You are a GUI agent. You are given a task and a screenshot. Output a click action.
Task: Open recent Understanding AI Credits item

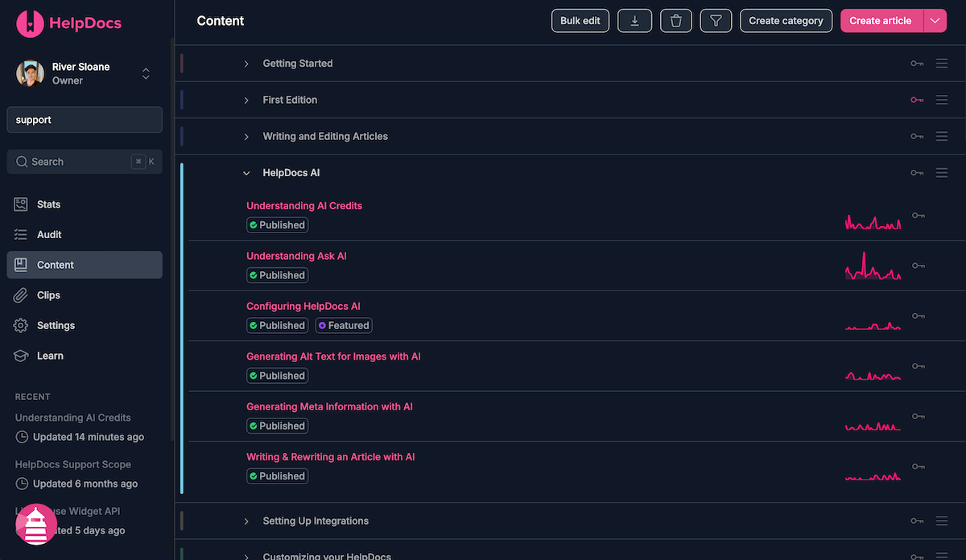(73, 418)
